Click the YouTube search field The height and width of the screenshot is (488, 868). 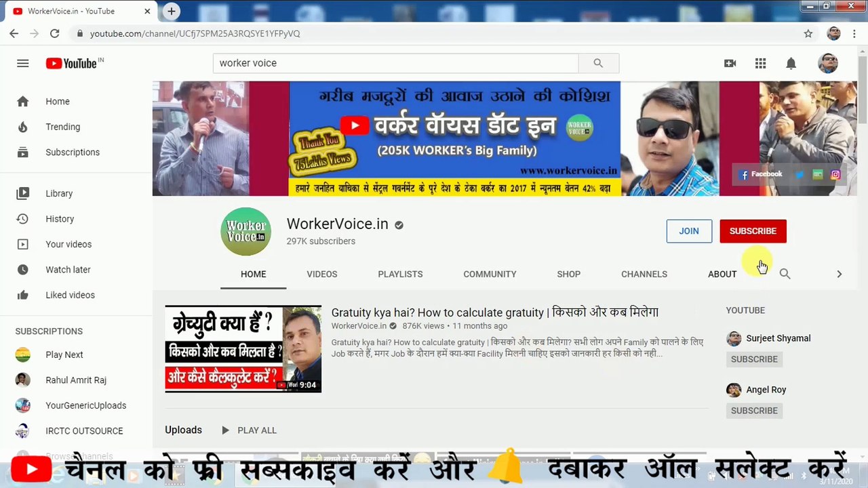point(396,63)
